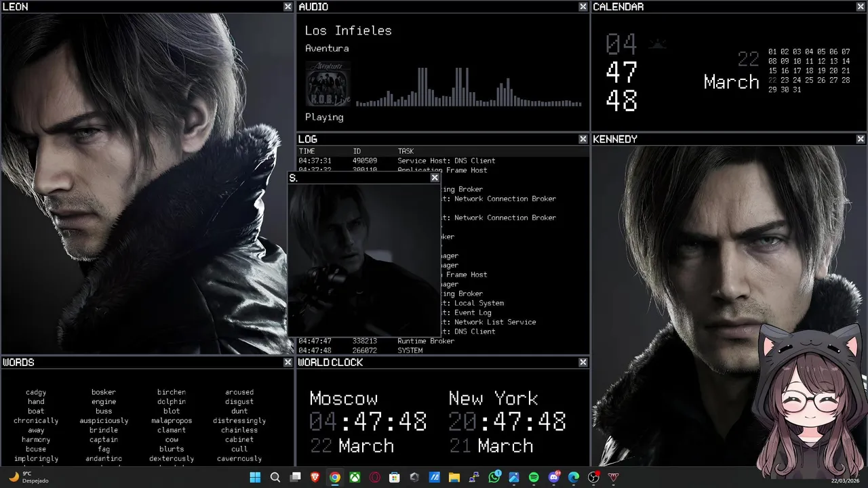
Task: Launch Brave browser from taskbar
Action: 315,477
